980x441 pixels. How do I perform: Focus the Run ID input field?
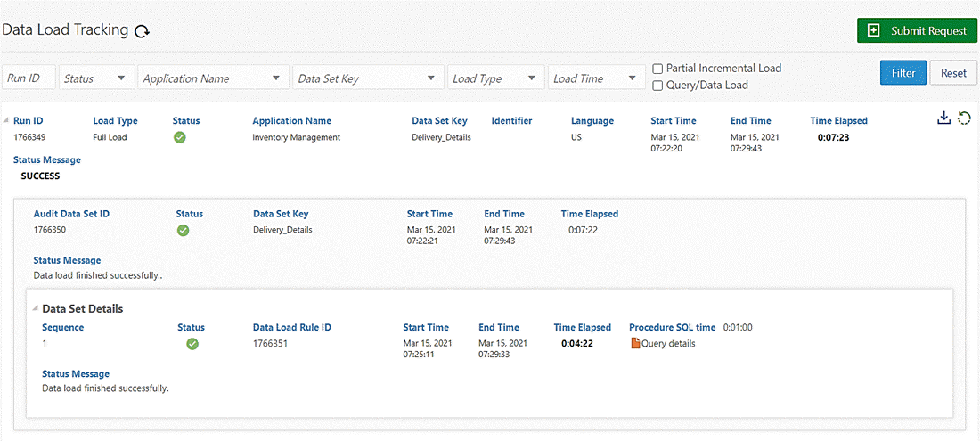[x=29, y=78]
